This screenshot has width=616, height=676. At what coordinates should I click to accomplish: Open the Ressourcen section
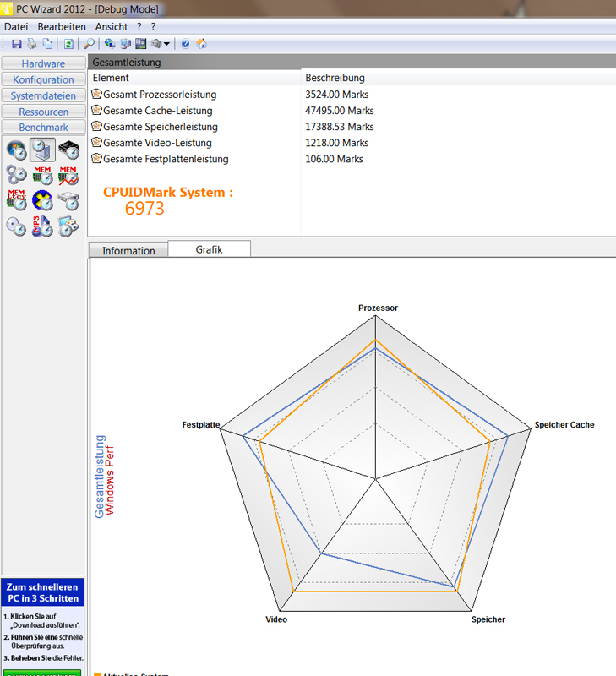tap(44, 112)
